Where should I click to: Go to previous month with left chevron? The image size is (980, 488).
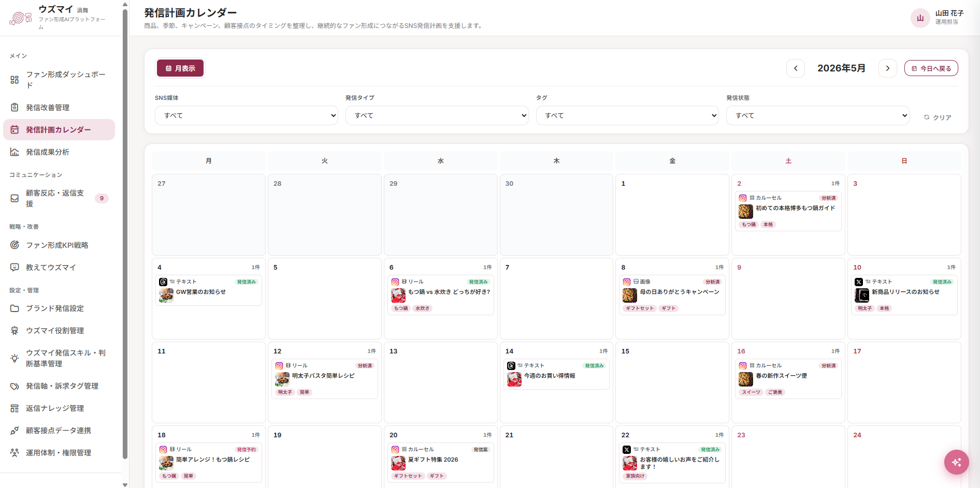pos(796,68)
